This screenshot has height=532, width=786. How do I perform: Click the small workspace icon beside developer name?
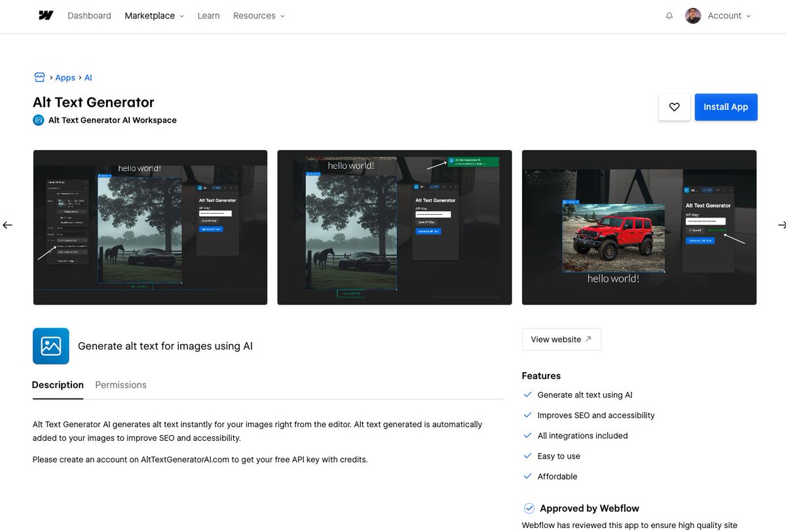(x=38, y=120)
